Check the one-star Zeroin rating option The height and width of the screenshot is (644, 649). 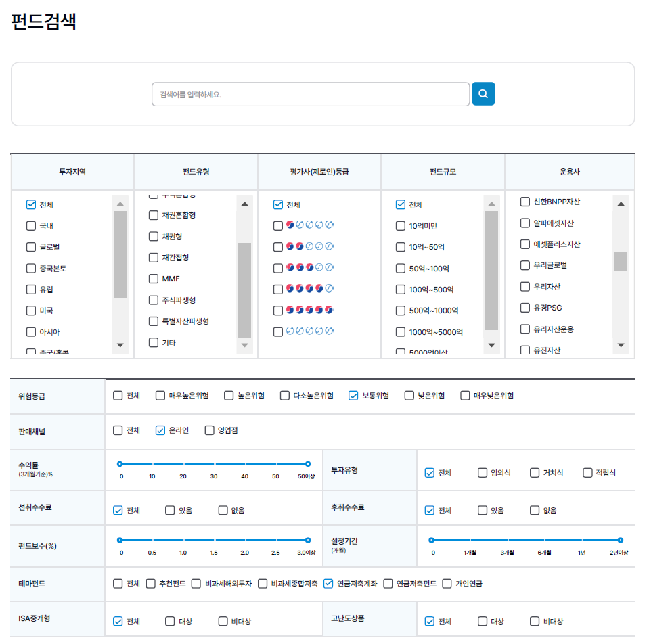point(278,226)
